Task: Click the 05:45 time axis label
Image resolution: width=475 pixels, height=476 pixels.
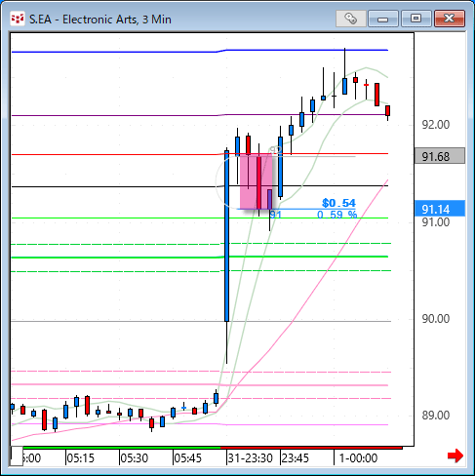Action: pos(187,458)
